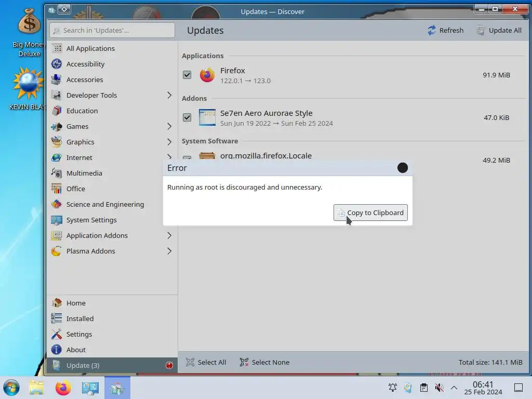Image resolution: width=532 pixels, height=399 pixels.
Task: Click the Update All button
Action: tap(499, 30)
